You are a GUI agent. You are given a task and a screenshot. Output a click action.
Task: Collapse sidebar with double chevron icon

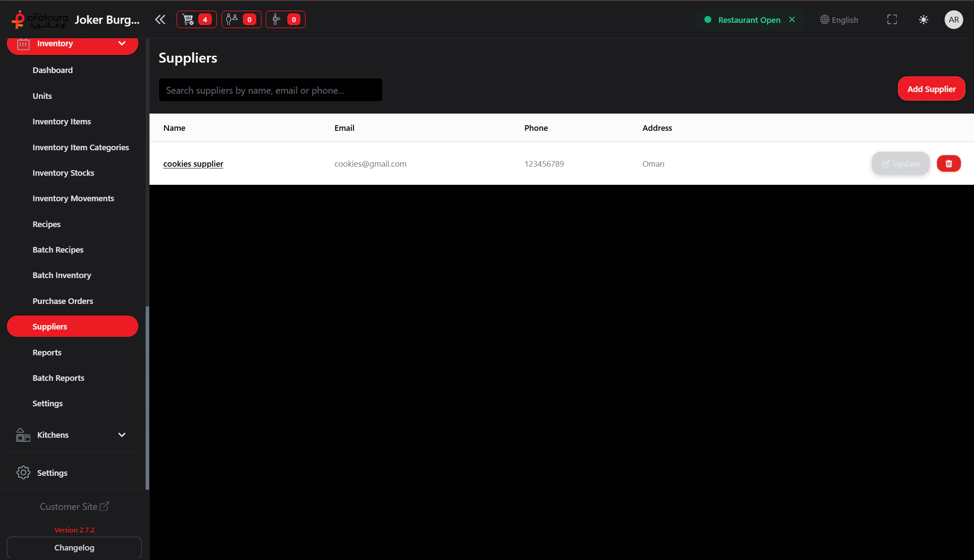[160, 19]
